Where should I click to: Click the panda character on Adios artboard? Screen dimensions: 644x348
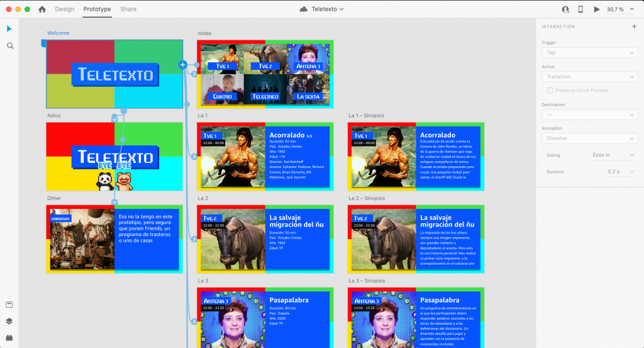(x=104, y=181)
